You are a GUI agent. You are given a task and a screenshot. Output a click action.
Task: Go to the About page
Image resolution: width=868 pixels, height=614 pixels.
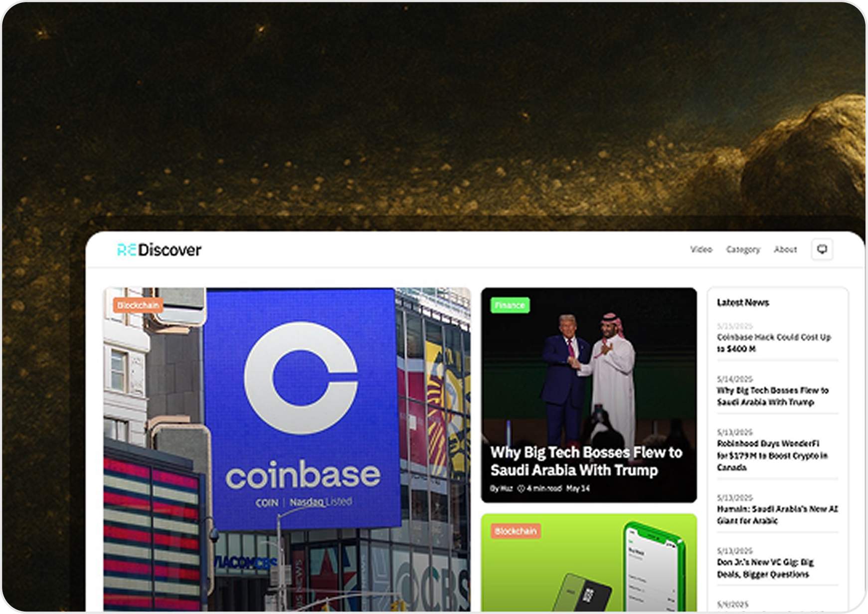785,249
